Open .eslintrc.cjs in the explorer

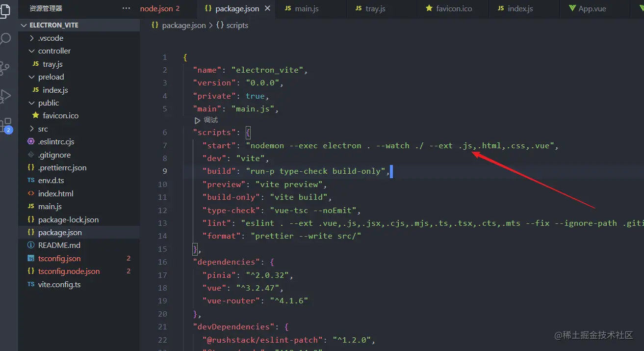[x=79, y=141]
